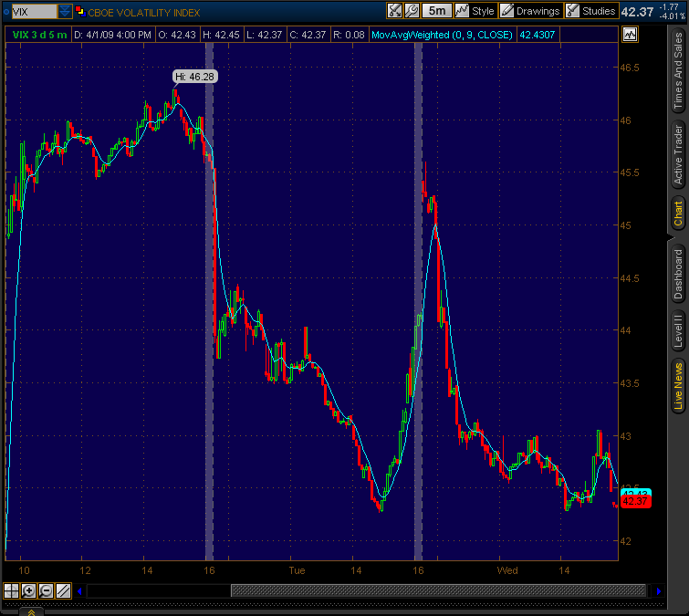
Task: Open the Drawings menu
Action: click(538, 11)
